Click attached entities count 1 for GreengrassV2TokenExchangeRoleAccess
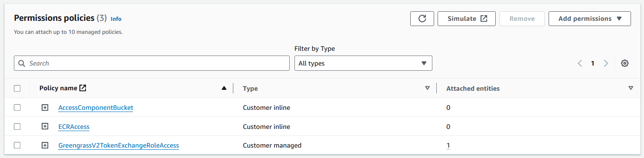 (448, 145)
